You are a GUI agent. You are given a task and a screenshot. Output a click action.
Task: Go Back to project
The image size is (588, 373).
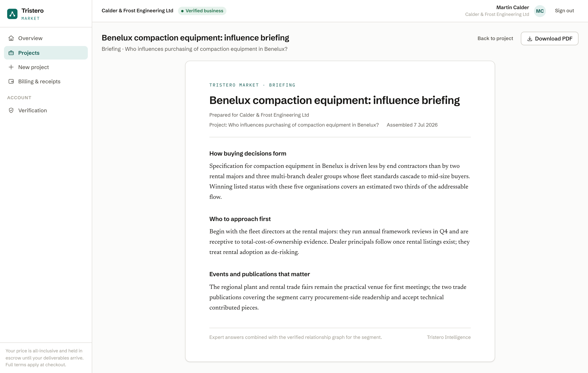pyautogui.click(x=495, y=38)
